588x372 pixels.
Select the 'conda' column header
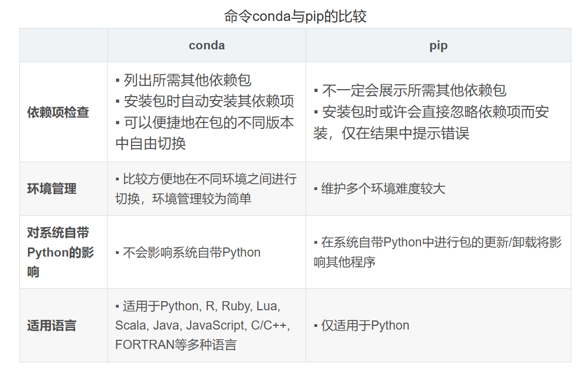pos(207,46)
